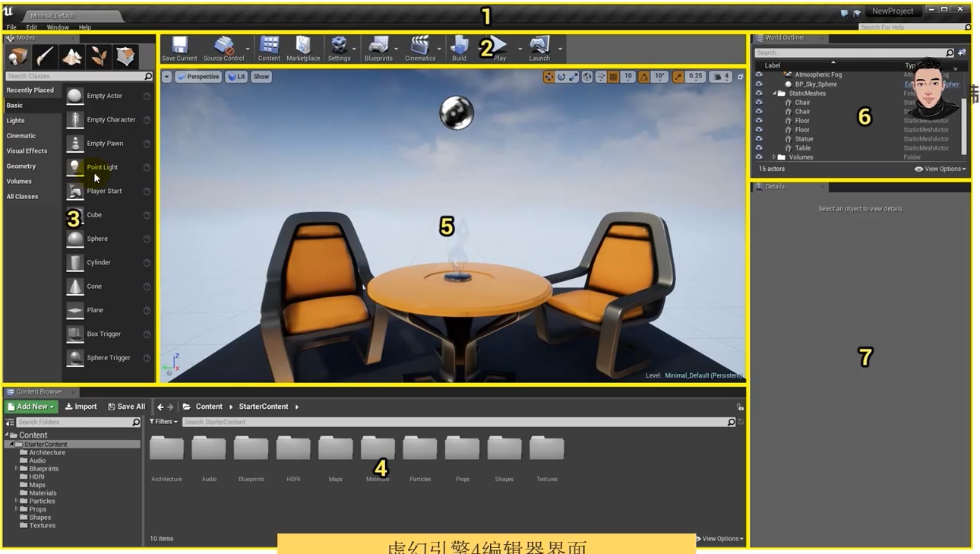Open the Source Control dropdown arrow
The image size is (980, 554).
click(248, 49)
